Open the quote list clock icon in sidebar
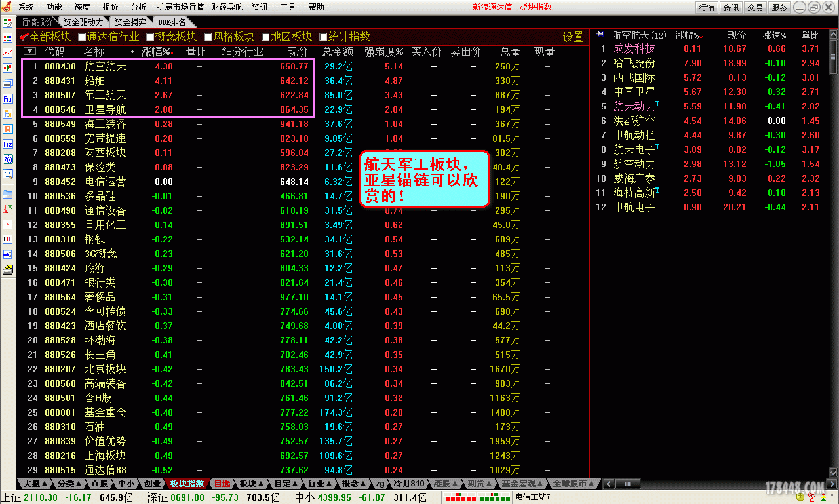Screen dimensions: 839x504 7,23
